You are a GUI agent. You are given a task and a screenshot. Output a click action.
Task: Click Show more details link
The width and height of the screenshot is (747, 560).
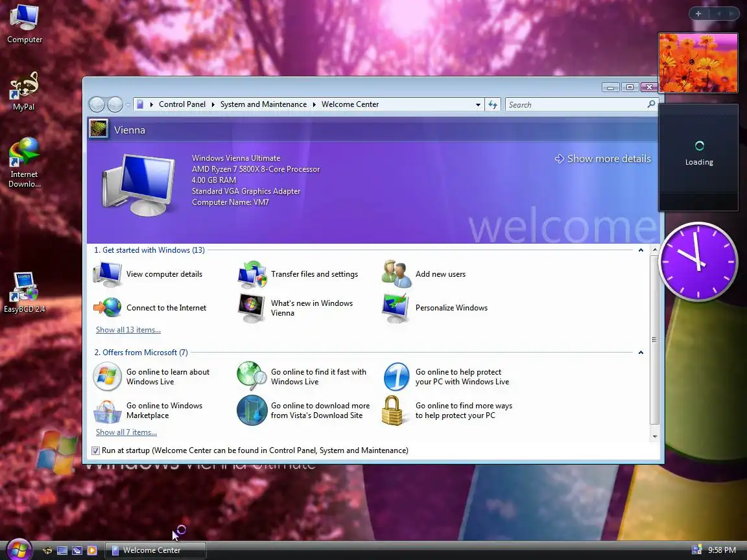603,159
